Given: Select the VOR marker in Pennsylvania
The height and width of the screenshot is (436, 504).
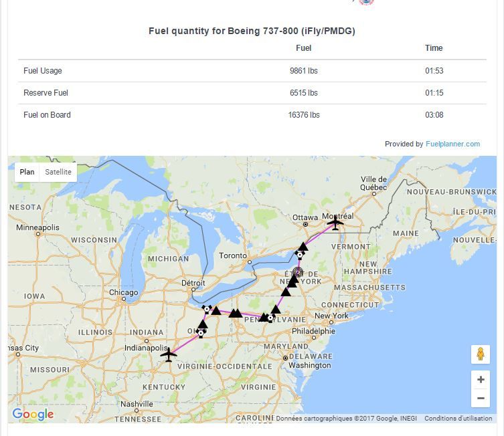Looking at the screenshot, I should point(270,318).
